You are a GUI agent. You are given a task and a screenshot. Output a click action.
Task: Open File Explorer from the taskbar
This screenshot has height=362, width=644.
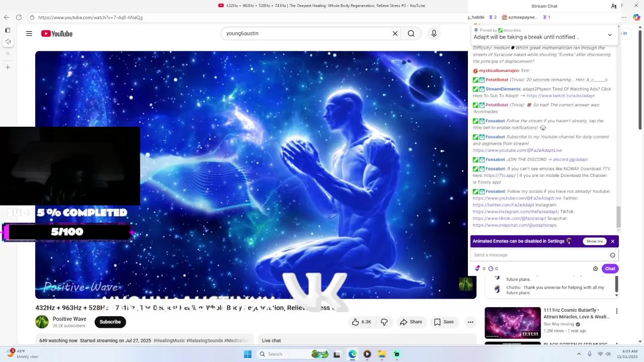point(382,354)
